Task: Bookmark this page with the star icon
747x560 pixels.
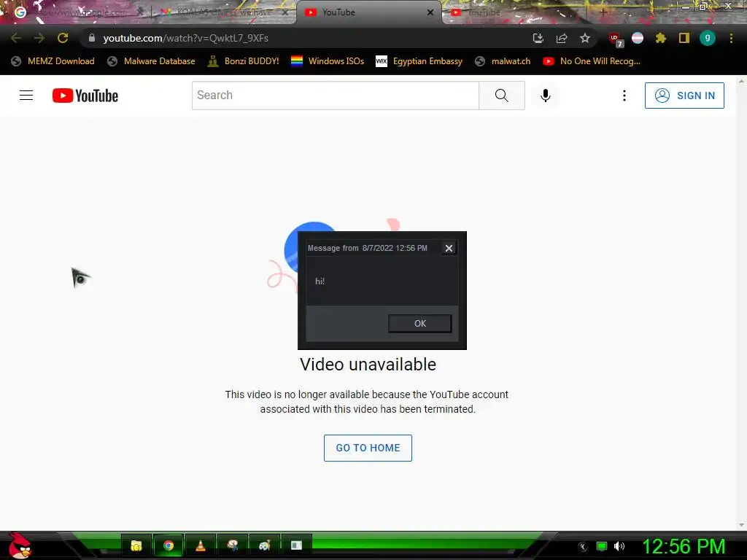Action: [585, 38]
